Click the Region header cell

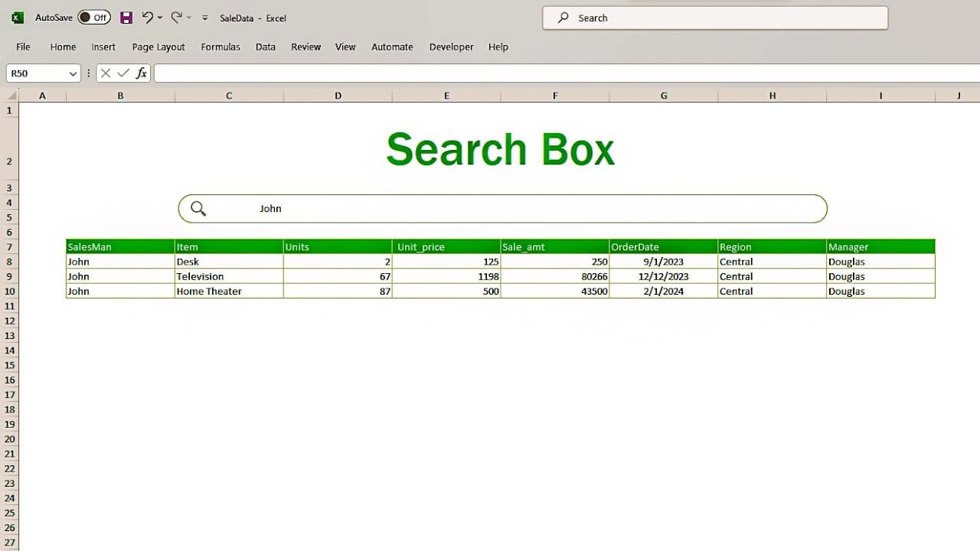click(773, 247)
